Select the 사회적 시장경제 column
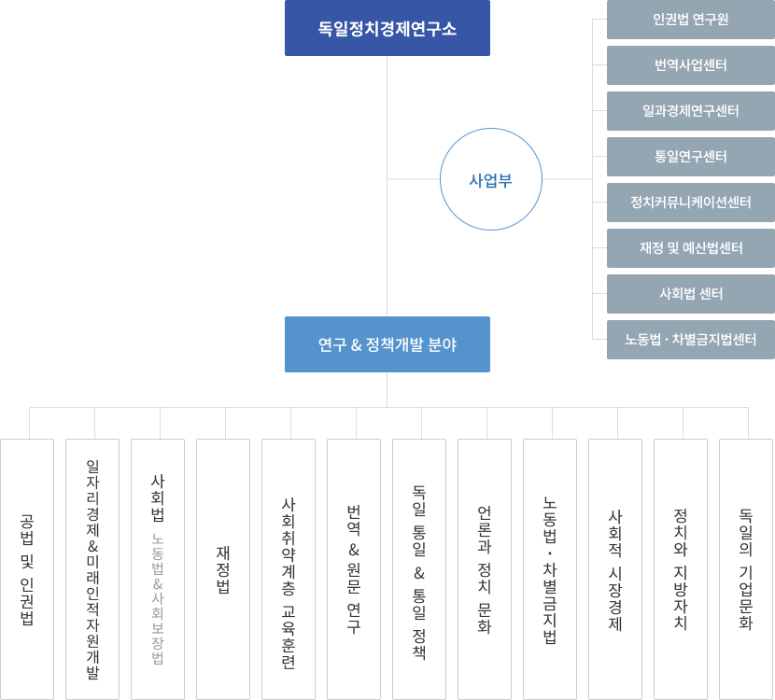Screen dimensions: 775x700 [615, 568]
